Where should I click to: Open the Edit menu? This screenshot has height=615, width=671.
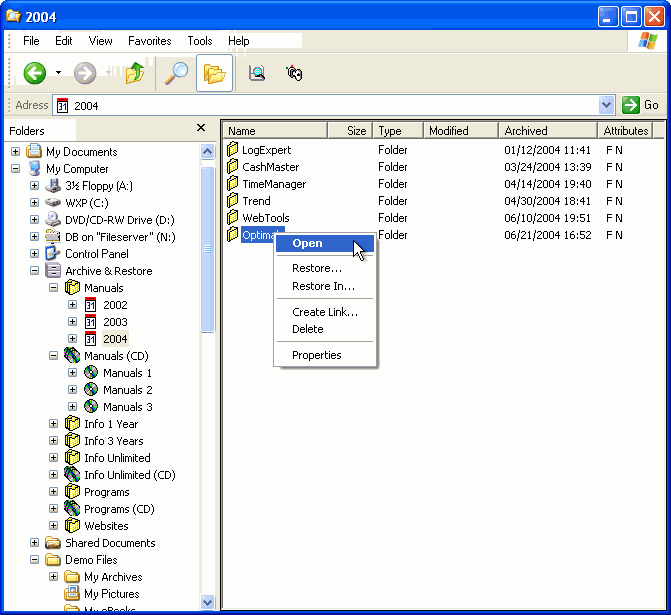pos(64,41)
